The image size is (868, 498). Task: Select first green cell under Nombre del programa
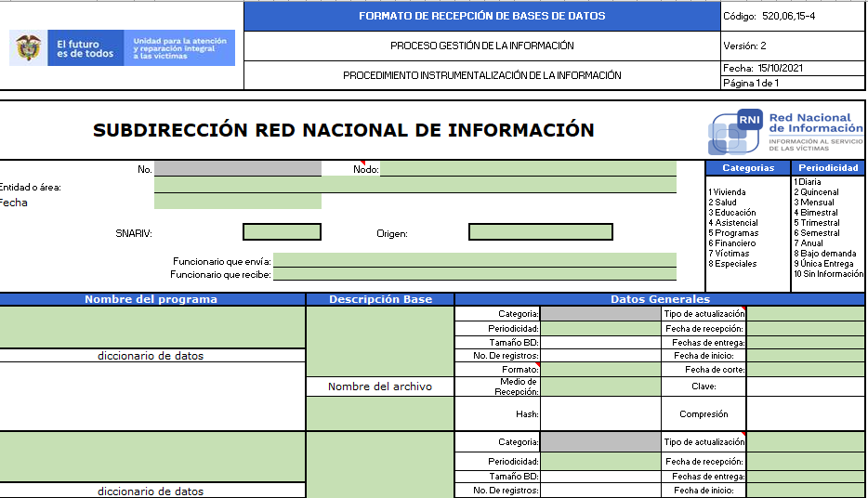click(152, 328)
